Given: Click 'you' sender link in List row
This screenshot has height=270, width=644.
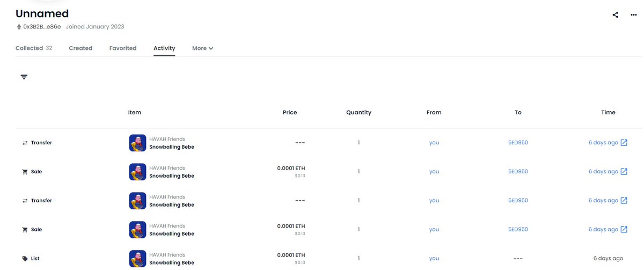Looking at the screenshot, I should [434, 259].
